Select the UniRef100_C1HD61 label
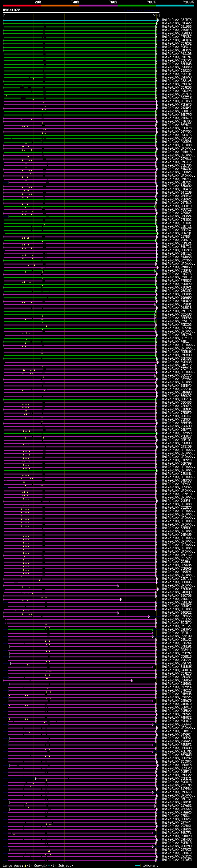The image size is (197, 868). pos(177,684)
